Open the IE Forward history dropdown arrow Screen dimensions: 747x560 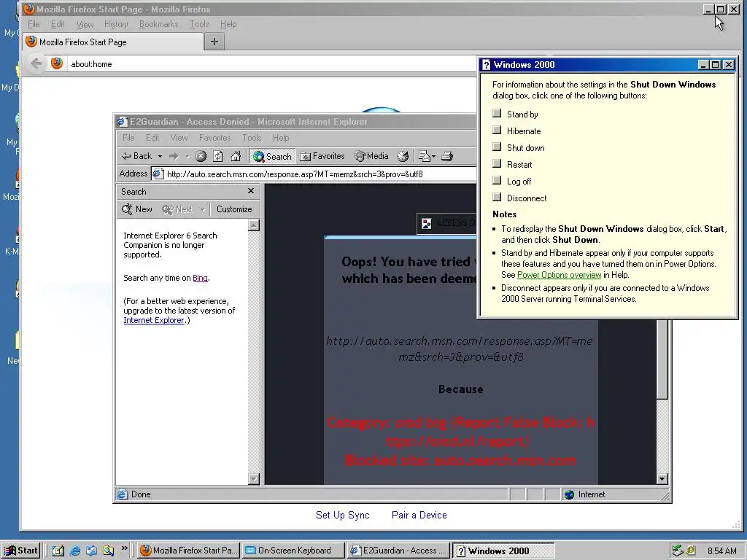pyautogui.click(x=187, y=156)
